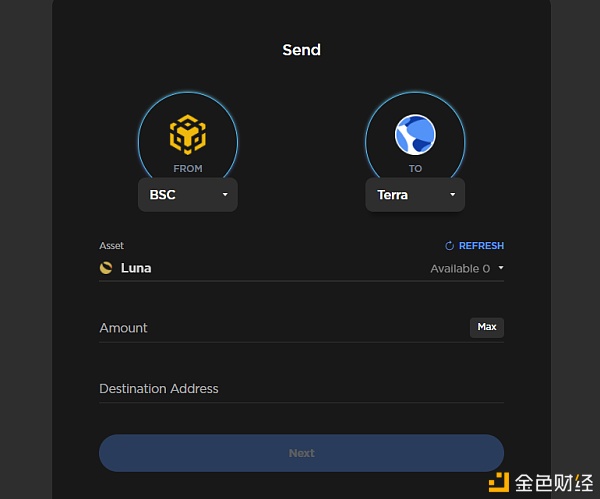Click the Send heading
Screen dimensions: 600x499
[x=302, y=50]
